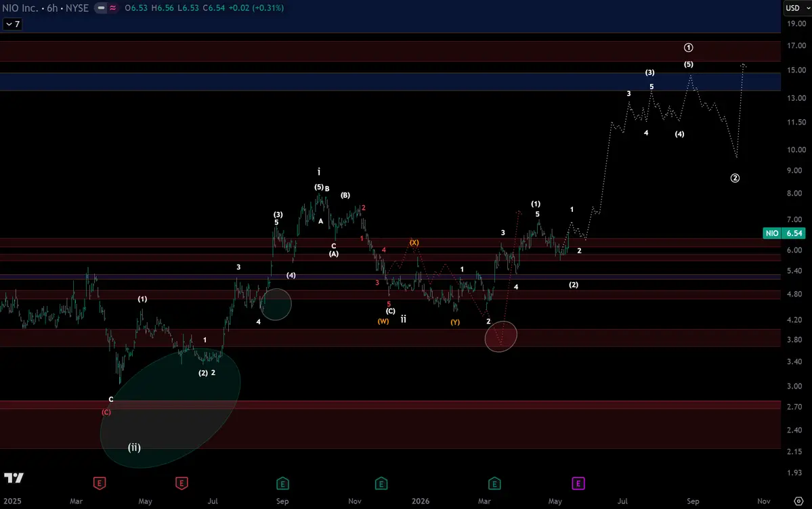This screenshot has width=812, height=509.
Task: Open red earnings marker before Jul 2025
Action: pos(181,484)
